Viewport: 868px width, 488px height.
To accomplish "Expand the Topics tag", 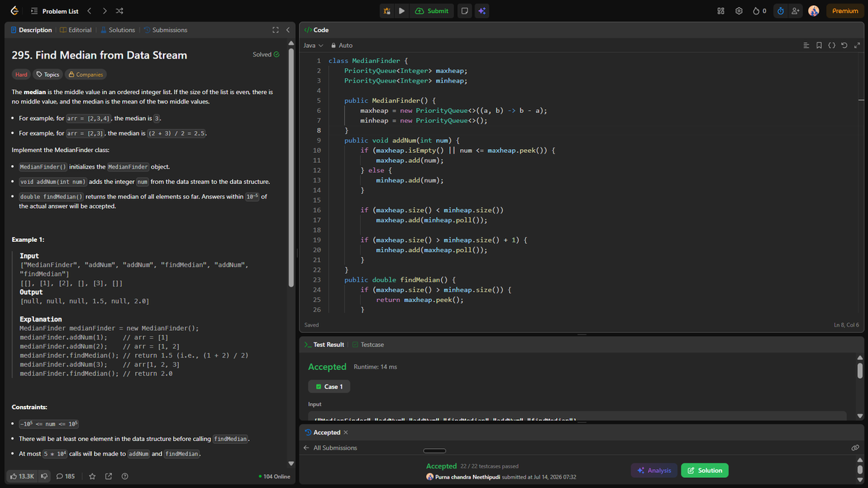I will tap(48, 75).
